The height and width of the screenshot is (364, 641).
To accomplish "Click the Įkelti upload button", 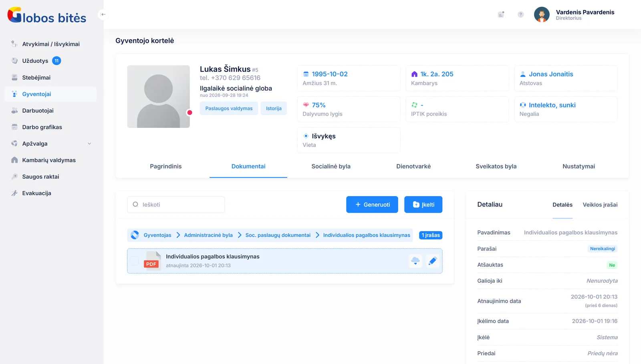I will (423, 205).
